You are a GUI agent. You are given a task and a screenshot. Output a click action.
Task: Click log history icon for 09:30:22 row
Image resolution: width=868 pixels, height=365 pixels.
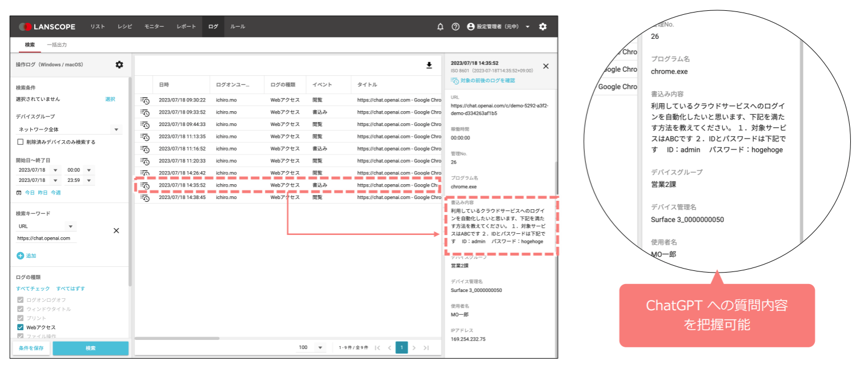pos(144,100)
